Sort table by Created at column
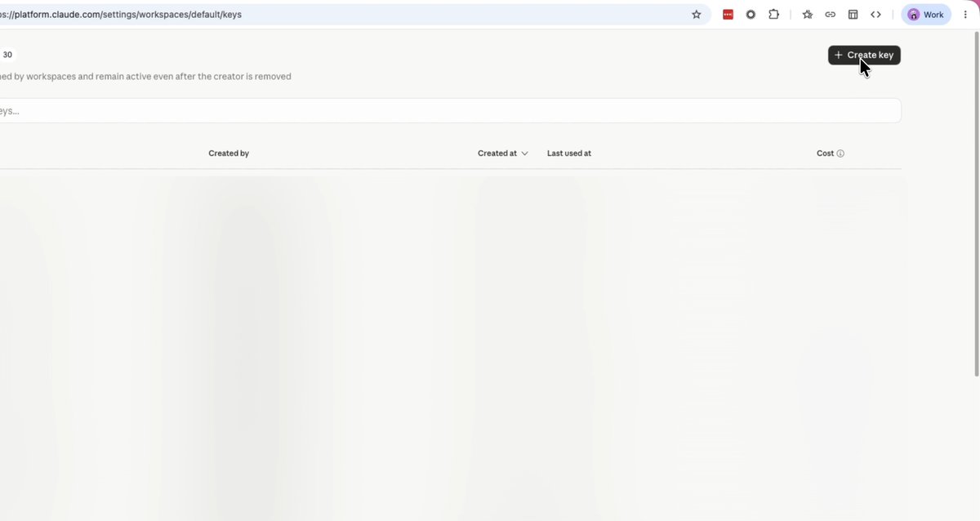 tap(502, 154)
